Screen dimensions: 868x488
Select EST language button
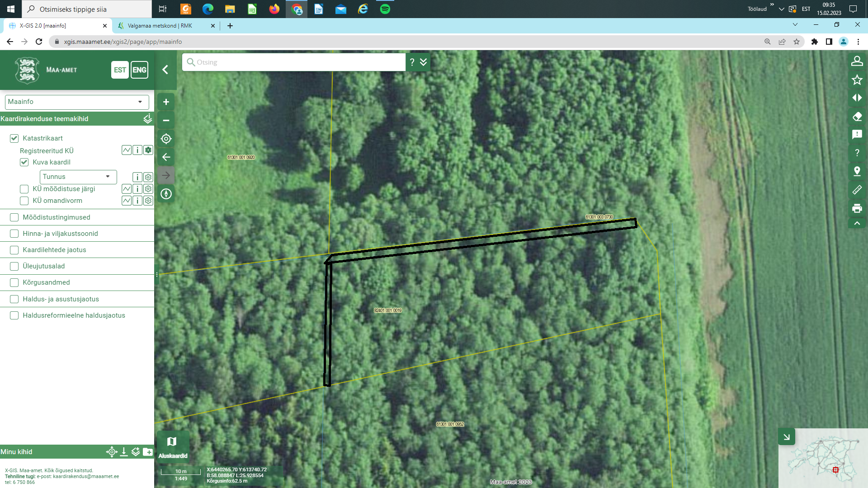[120, 70]
